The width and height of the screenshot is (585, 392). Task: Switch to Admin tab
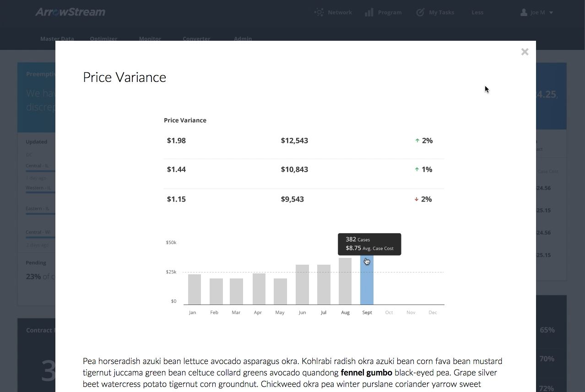tap(243, 38)
